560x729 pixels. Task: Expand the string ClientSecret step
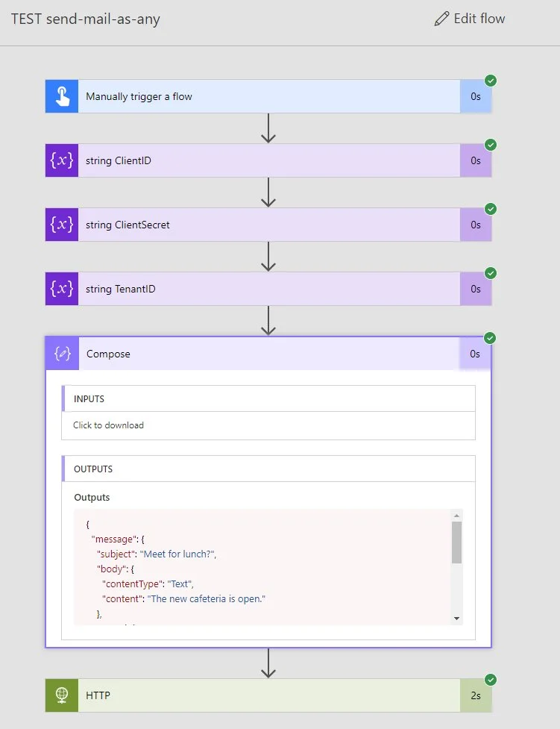click(268, 225)
